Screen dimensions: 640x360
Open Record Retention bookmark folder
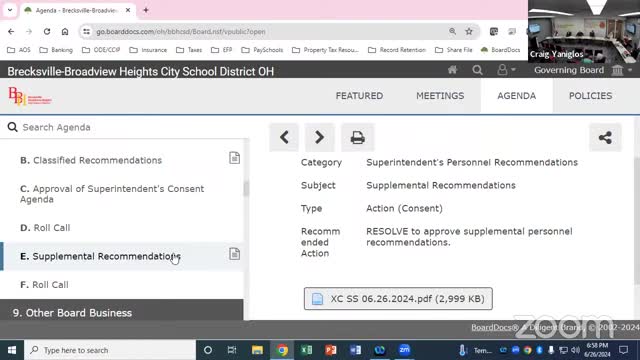[397, 50]
